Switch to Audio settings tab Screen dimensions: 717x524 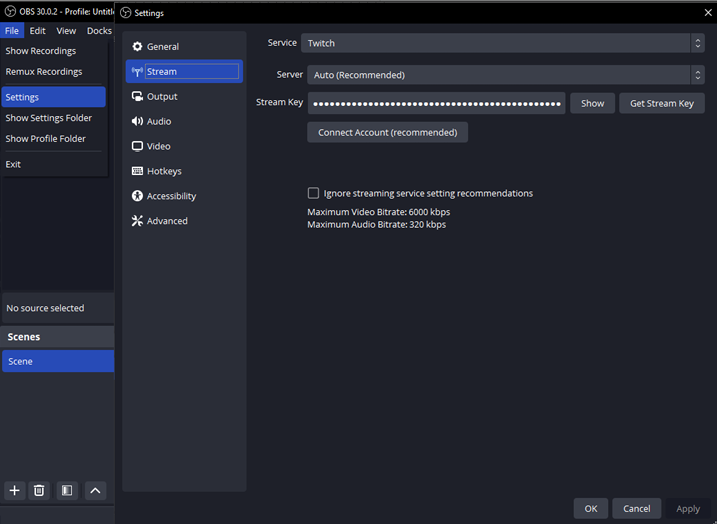184,121
